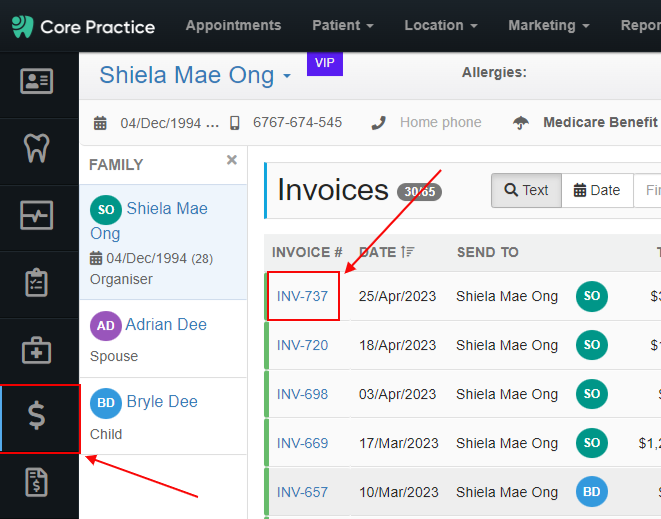Open the Marketing dropdown menu
661x519 pixels.
[549, 26]
